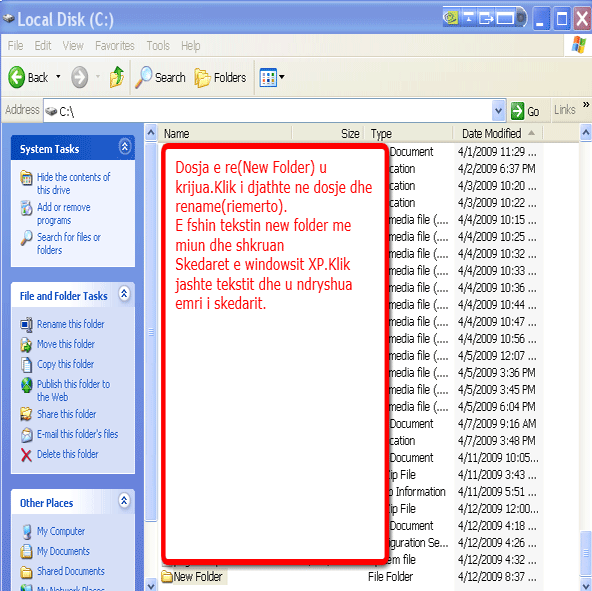This screenshot has height=591, width=592.
Task: Click the Windows flag logo
Action: pos(578,45)
